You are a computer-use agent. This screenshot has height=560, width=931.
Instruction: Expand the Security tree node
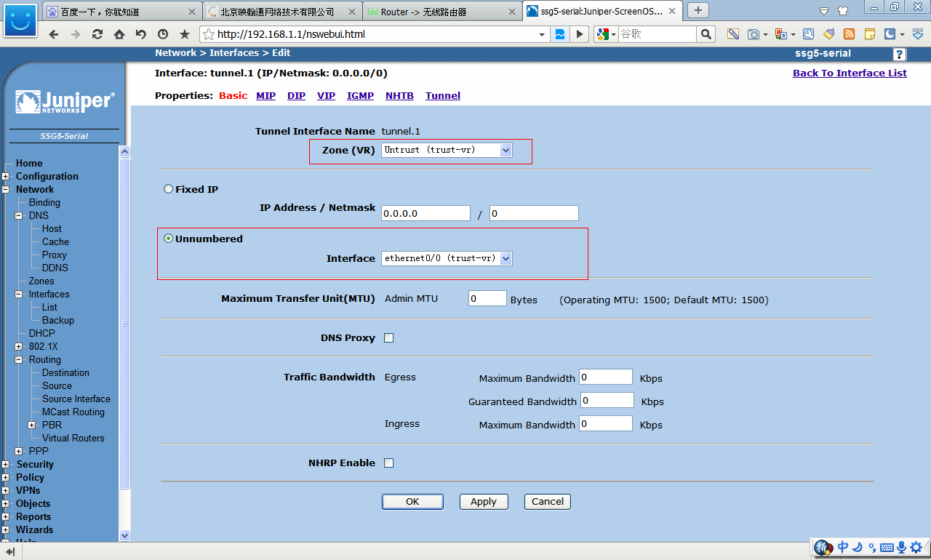(x=6, y=465)
